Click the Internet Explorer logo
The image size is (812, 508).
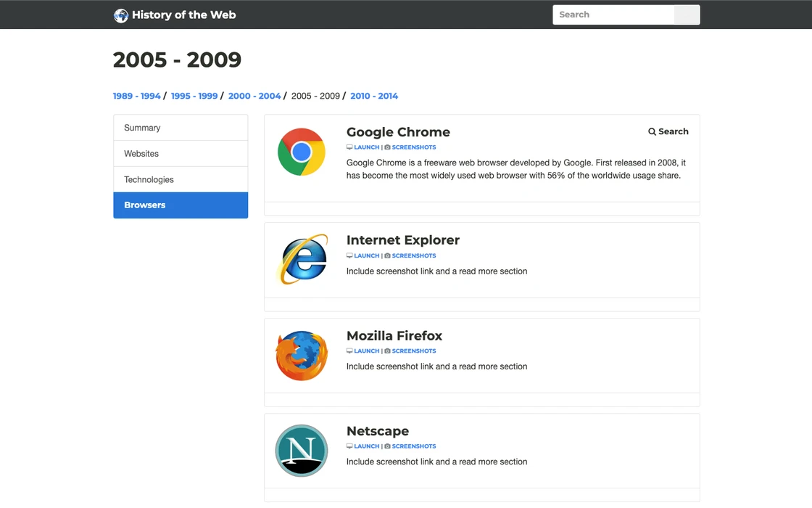[x=304, y=258]
